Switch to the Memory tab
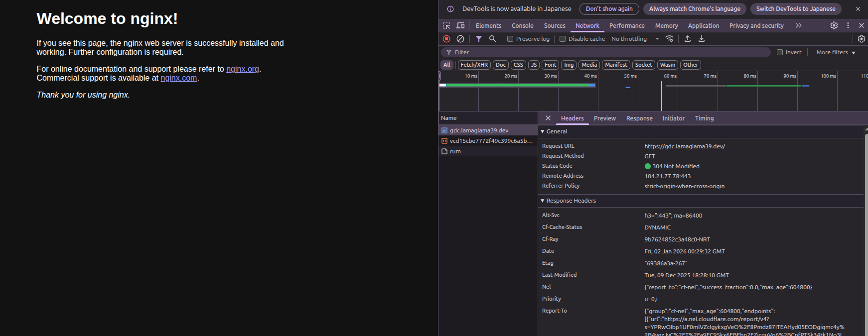The width and height of the screenshot is (868, 336). tap(667, 25)
